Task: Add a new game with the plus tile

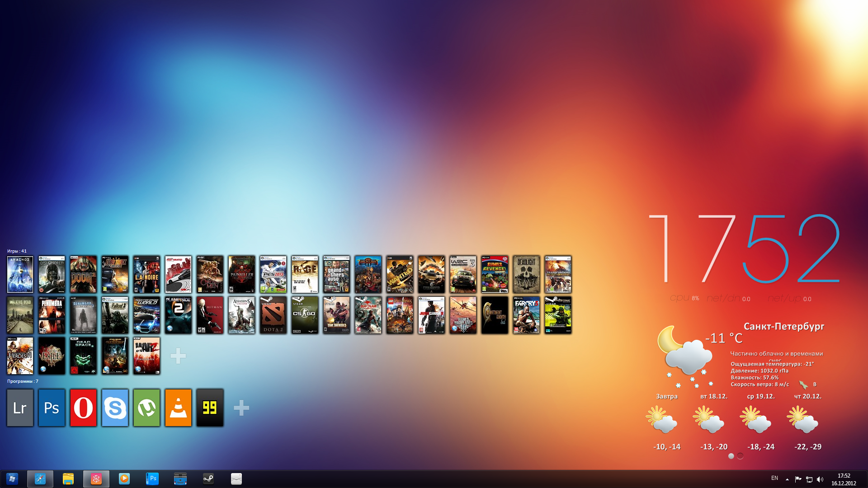Action: coord(178,356)
